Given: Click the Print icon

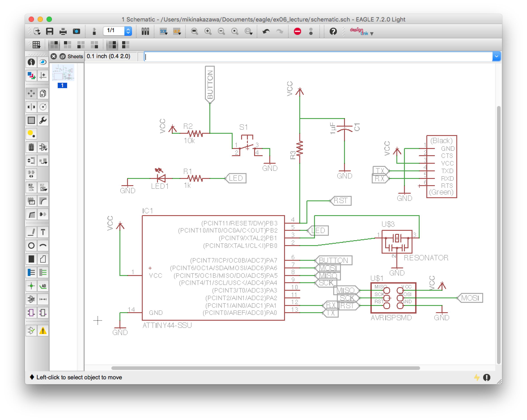Looking at the screenshot, I should coord(63,31).
